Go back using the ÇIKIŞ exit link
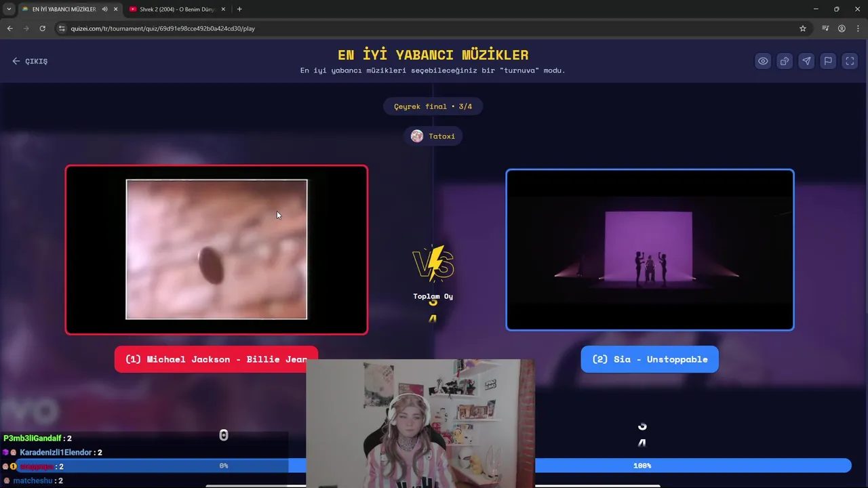 [x=30, y=61]
